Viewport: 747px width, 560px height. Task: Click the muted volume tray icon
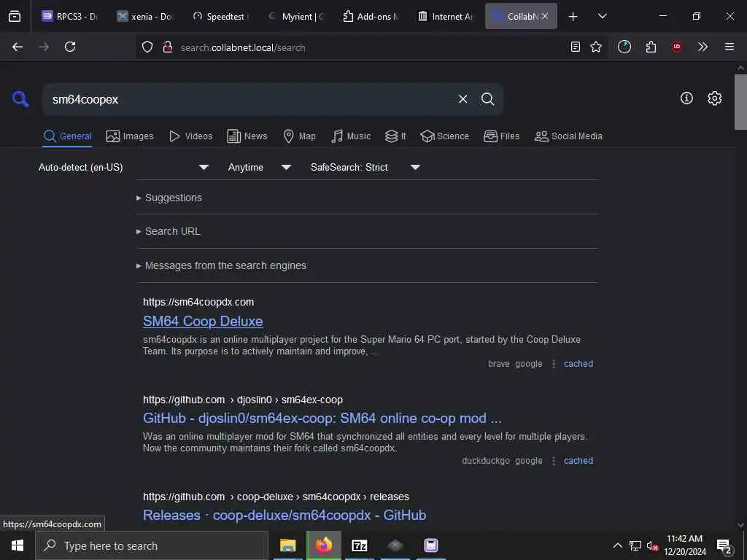pyautogui.click(x=652, y=545)
